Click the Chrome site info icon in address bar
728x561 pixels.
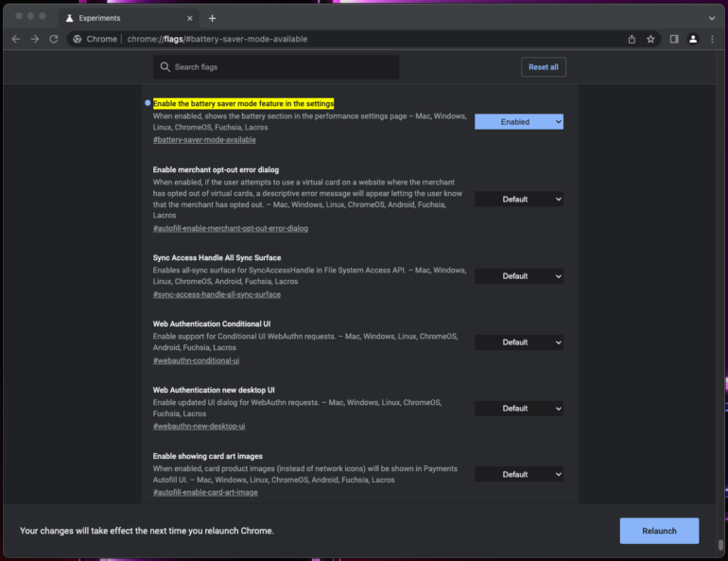point(78,39)
